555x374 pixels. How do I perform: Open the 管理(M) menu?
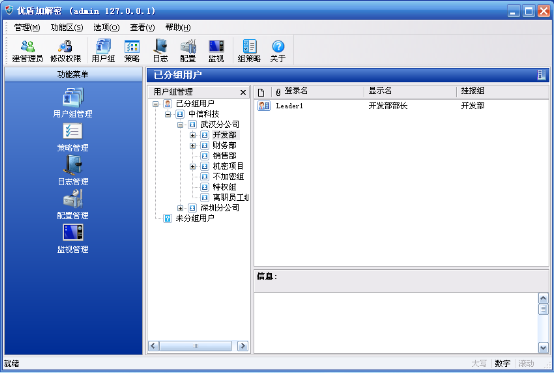coord(27,27)
